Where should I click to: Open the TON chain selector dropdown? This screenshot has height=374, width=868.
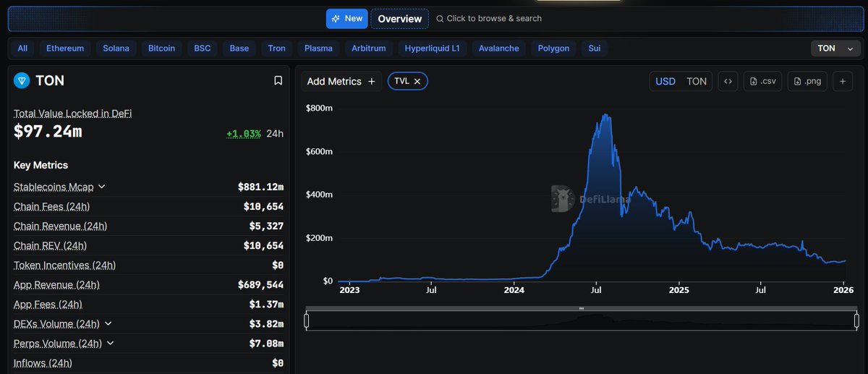pyautogui.click(x=835, y=48)
